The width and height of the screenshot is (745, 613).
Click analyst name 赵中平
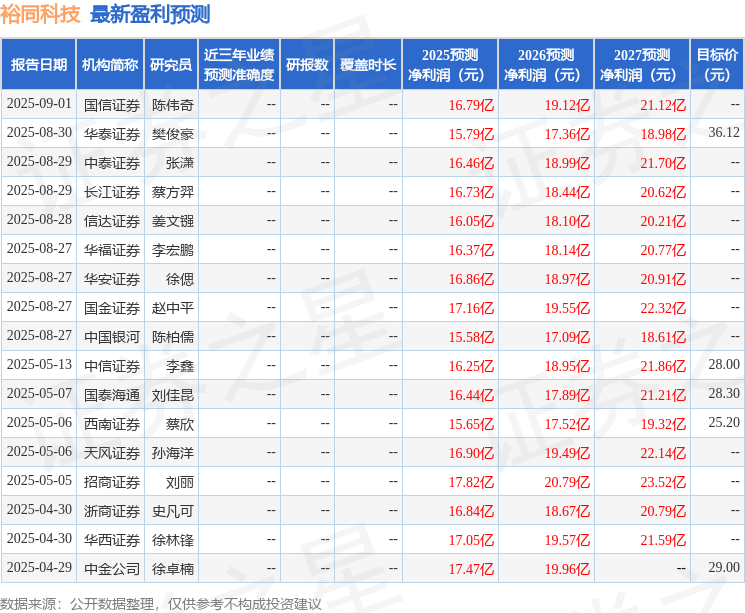click(172, 307)
